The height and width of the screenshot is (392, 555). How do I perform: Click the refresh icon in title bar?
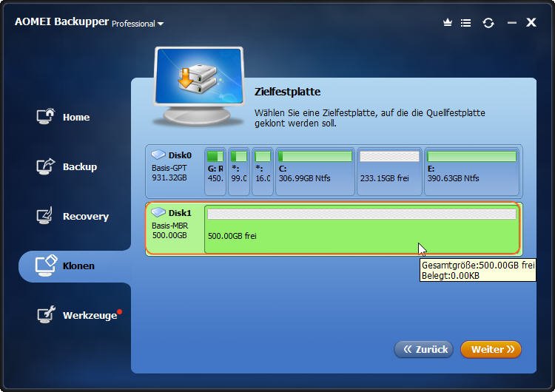(x=488, y=23)
